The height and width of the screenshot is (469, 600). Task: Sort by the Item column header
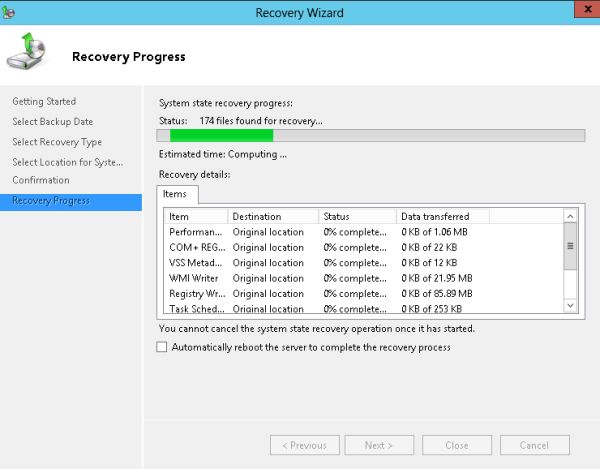tap(196, 217)
